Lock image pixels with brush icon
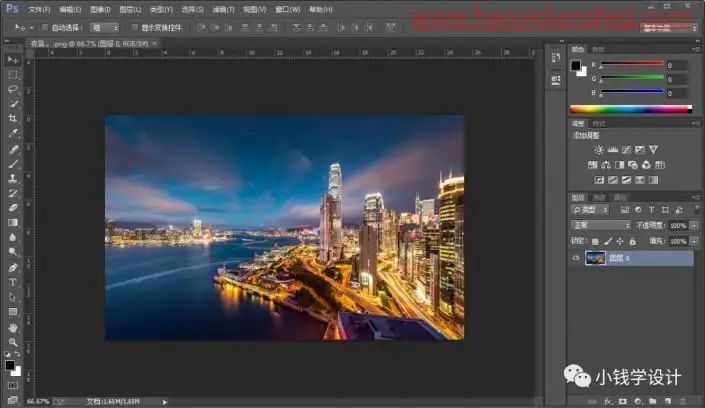The height and width of the screenshot is (408, 705). point(608,242)
